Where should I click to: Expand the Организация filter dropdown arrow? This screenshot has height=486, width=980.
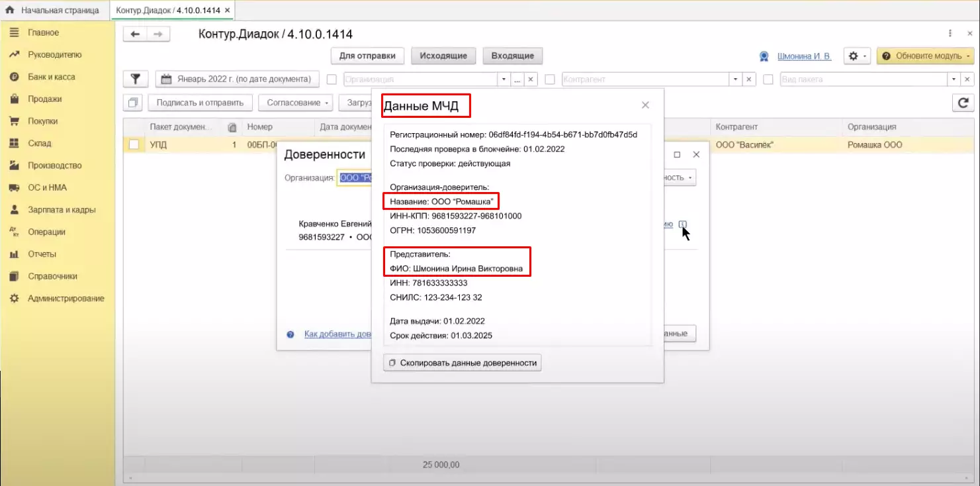504,79
